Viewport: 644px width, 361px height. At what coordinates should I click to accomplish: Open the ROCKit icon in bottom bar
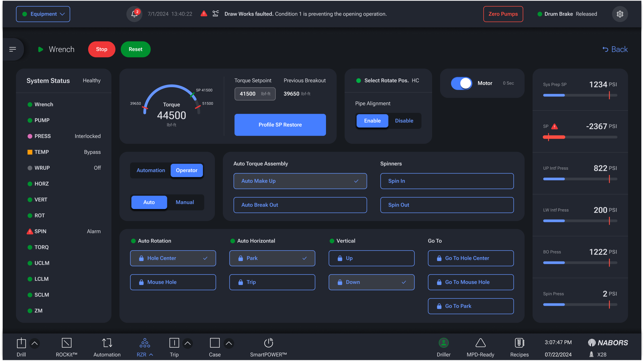pos(67,343)
